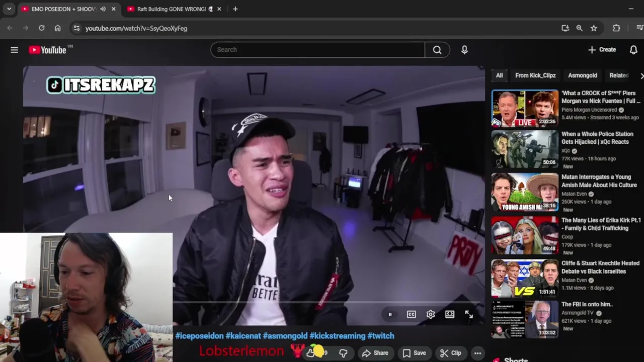Open Police Station Gets Hijacked xQc thumbnail
Screen dimensions: 644x362
[x=525, y=149]
